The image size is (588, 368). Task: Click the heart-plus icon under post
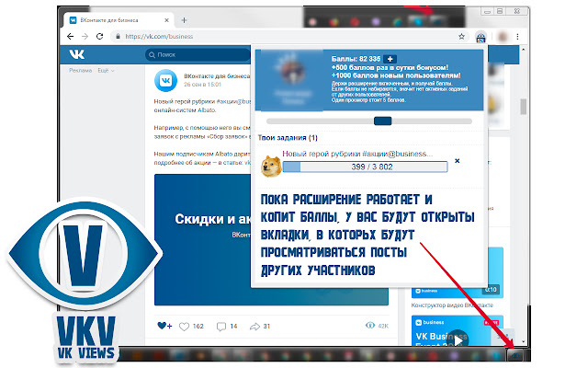point(164,326)
